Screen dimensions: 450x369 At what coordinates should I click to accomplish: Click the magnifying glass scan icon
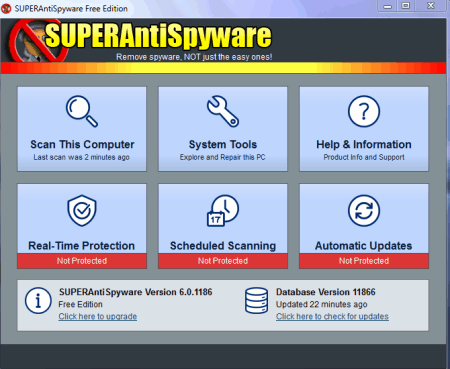[82, 111]
